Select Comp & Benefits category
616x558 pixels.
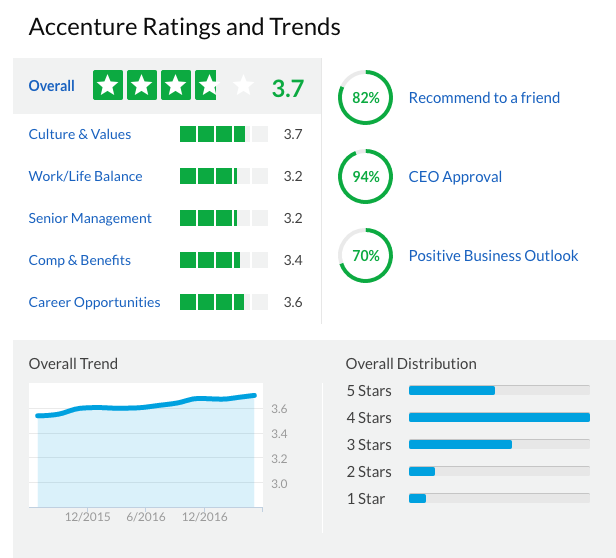pyautogui.click(x=80, y=260)
